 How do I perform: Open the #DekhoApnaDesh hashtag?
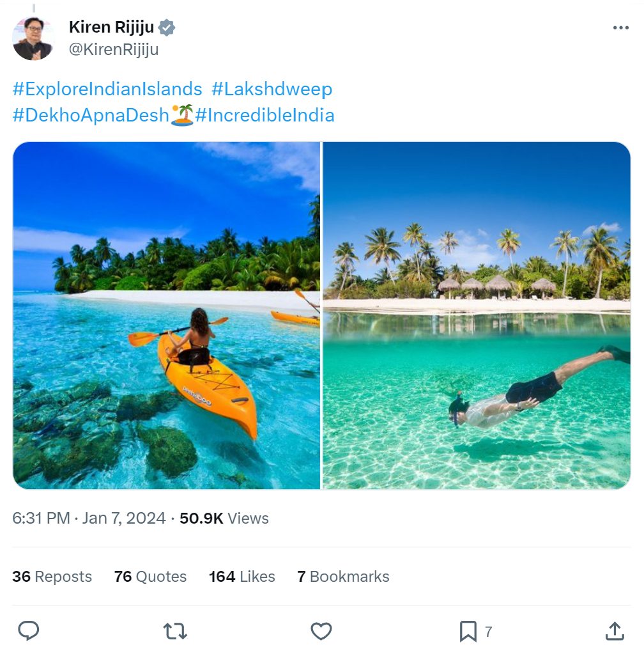pyautogui.click(x=91, y=115)
